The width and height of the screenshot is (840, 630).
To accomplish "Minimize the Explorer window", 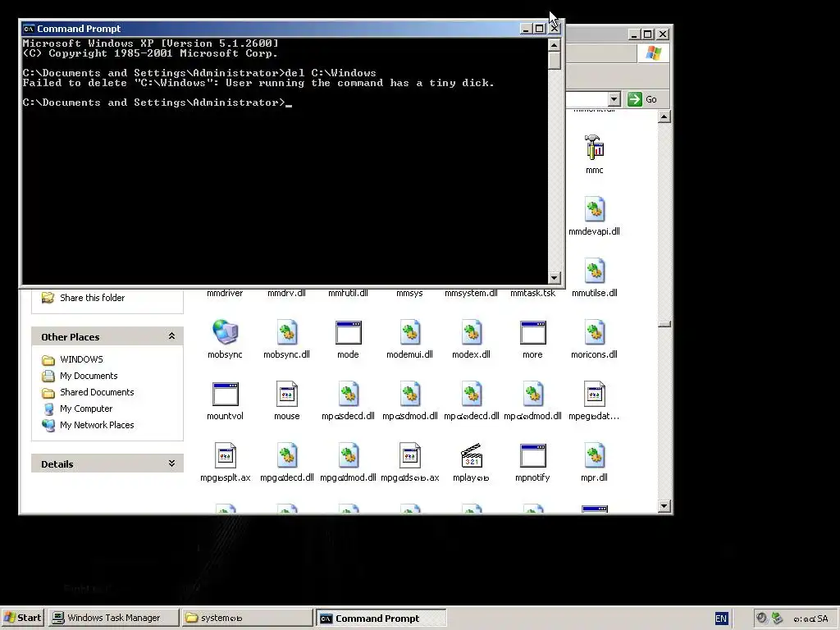I will [634, 34].
